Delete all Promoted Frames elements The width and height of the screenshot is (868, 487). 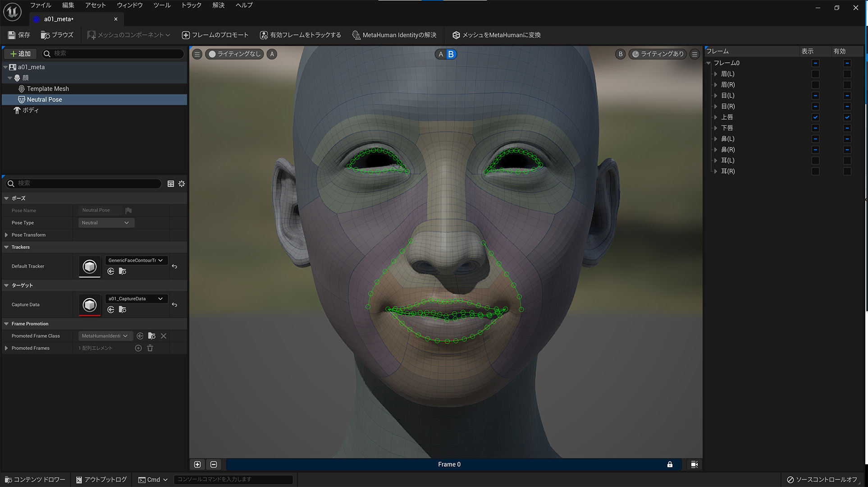click(x=150, y=348)
